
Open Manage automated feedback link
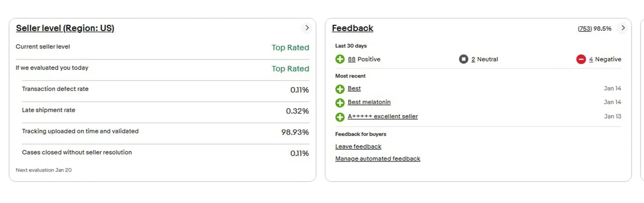click(378, 159)
